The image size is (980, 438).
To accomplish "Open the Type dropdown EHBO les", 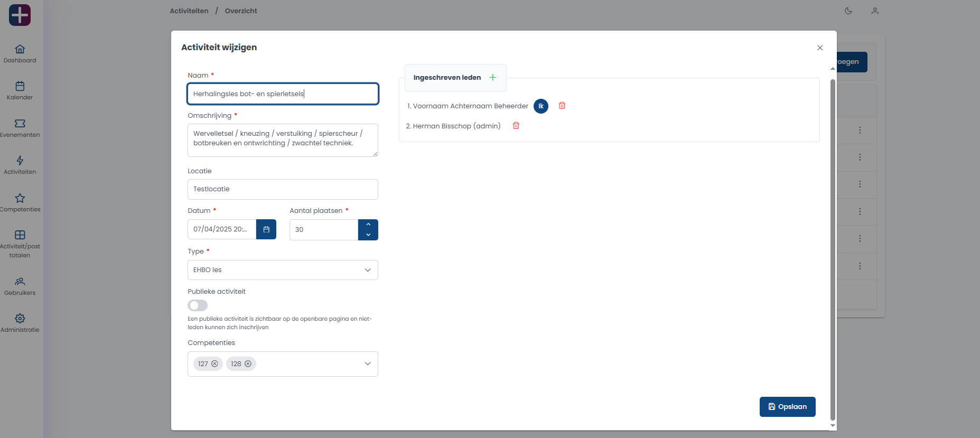I will pyautogui.click(x=283, y=270).
